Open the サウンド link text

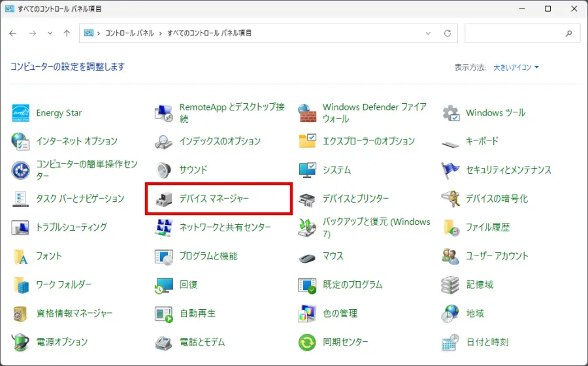(x=193, y=170)
